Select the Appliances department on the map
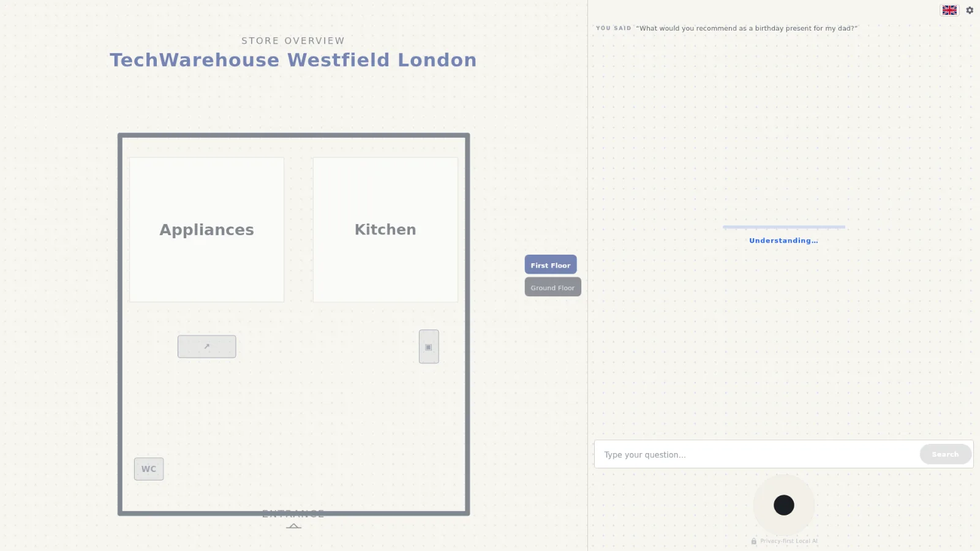This screenshot has height=551, width=980. pyautogui.click(x=206, y=230)
